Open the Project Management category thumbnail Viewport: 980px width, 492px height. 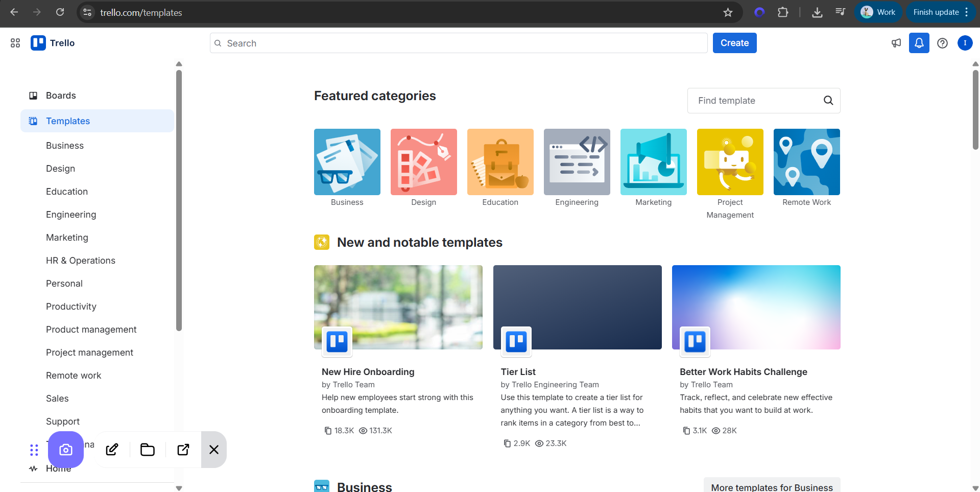pyautogui.click(x=730, y=162)
